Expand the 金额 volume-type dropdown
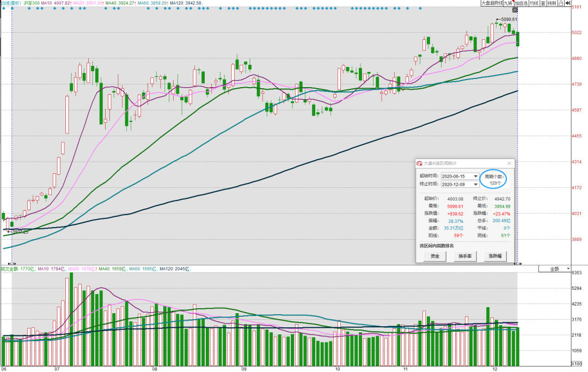This screenshot has width=588, height=372. (555, 269)
